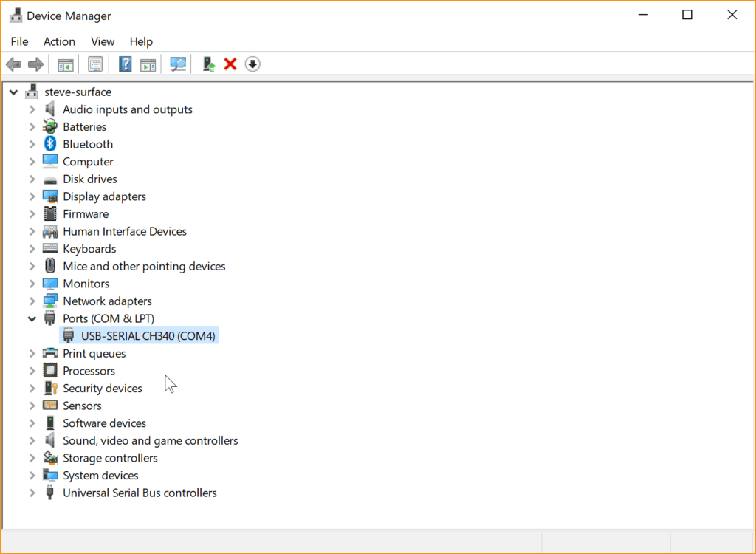
Task: Select USB-SERIAL CH340 (COM4) device
Action: [148, 336]
